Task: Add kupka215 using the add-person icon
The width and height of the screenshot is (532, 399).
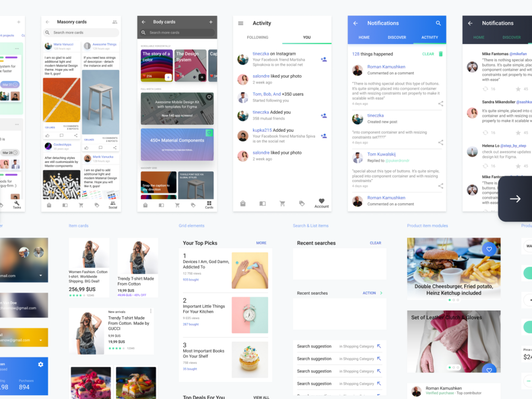Action: tap(323, 135)
